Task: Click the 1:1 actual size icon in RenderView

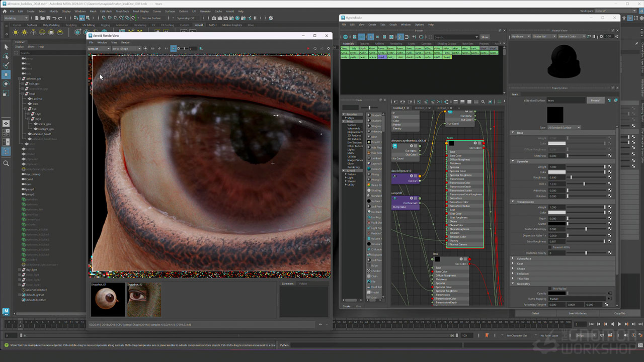Action: 166,48
